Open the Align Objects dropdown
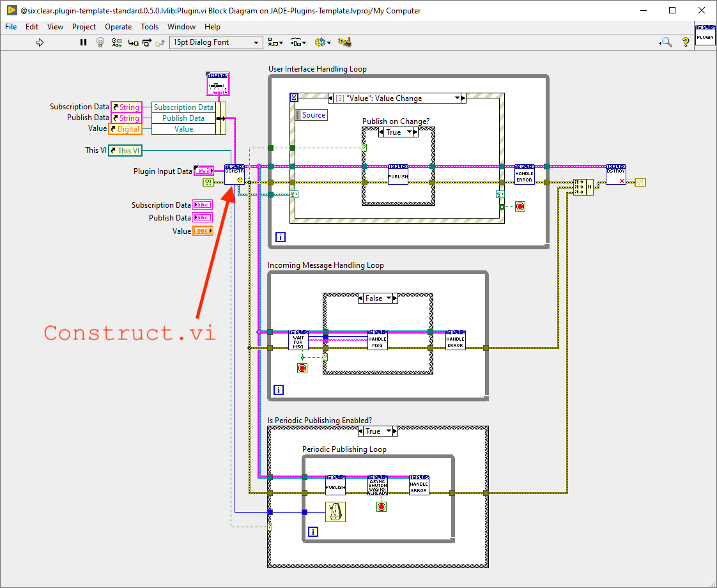 pos(275,42)
